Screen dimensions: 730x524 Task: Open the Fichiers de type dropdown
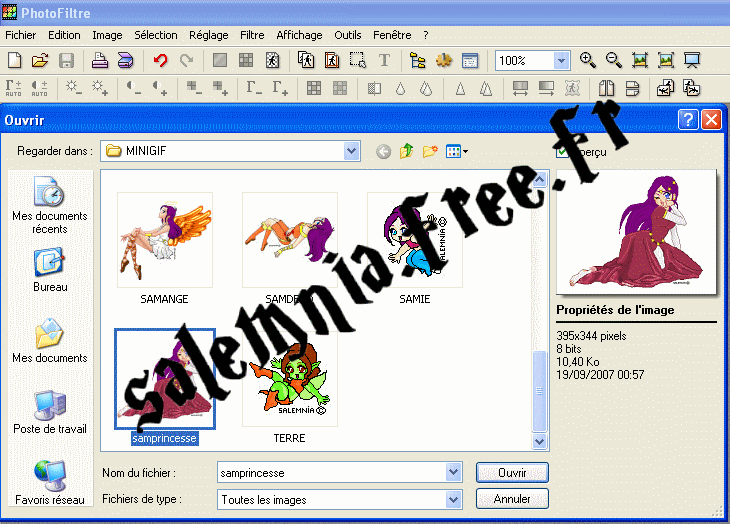click(454, 499)
